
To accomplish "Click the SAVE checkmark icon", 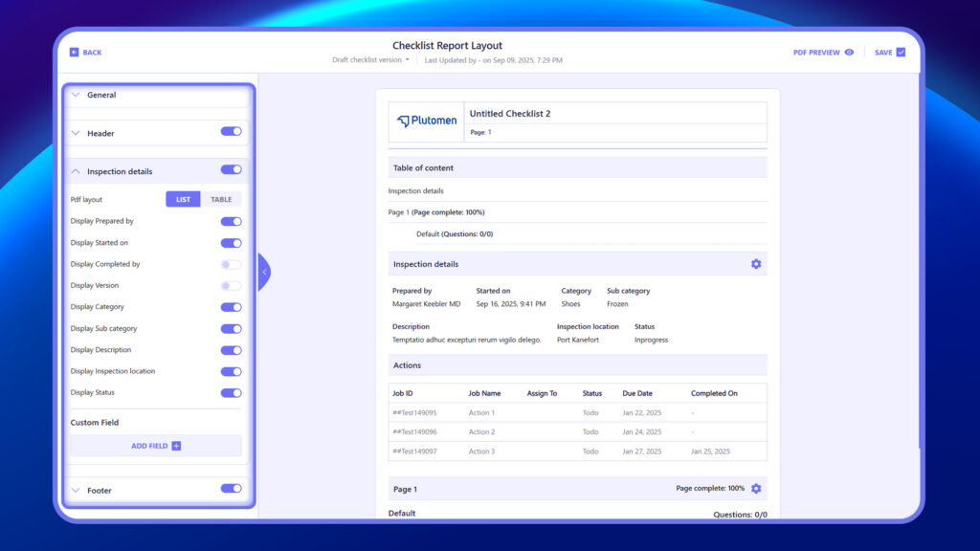I will [901, 53].
